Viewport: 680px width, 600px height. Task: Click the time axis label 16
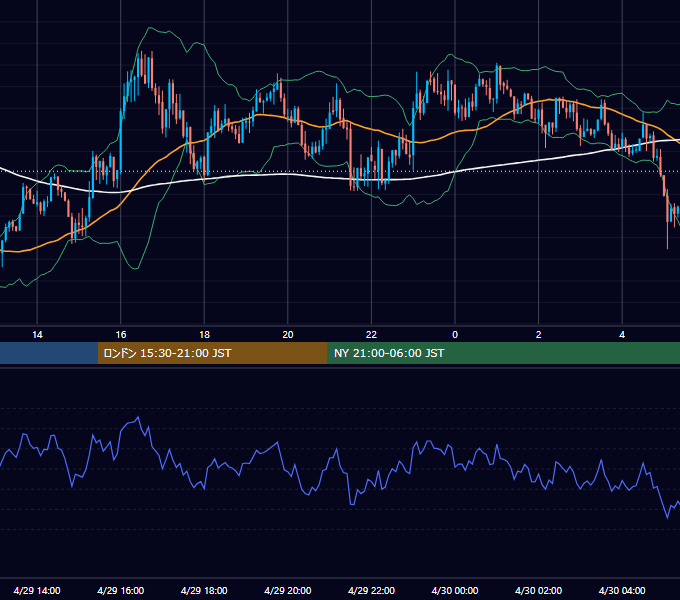[x=121, y=335]
